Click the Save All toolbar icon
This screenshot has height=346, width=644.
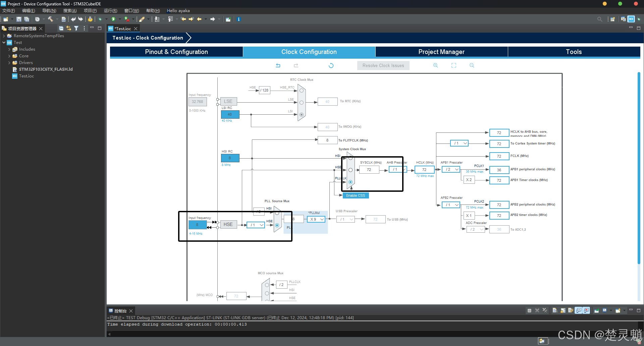point(26,19)
